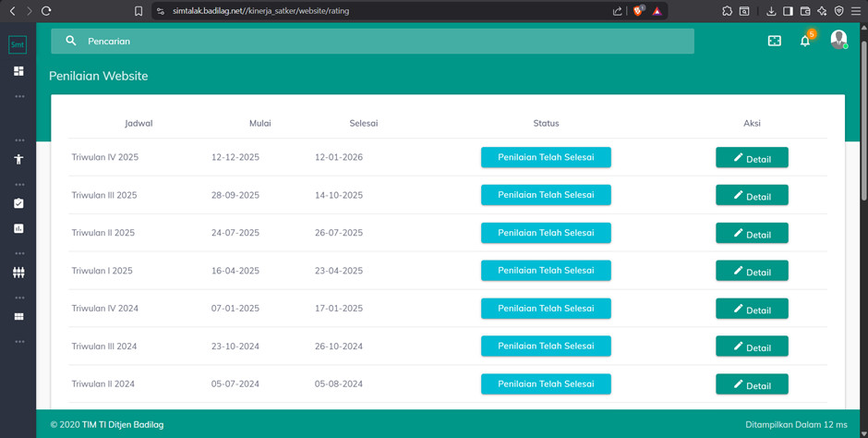The width and height of the screenshot is (868, 438).
Task: Open the browser extensions puzzle menu
Action: point(728,11)
